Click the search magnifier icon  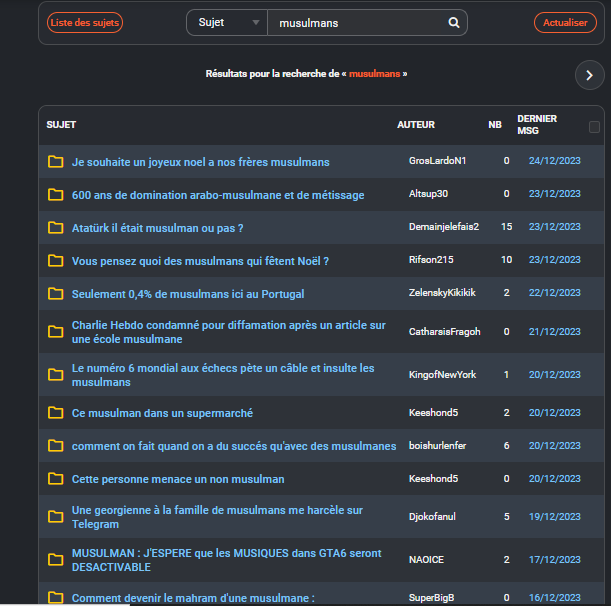pyautogui.click(x=453, y=22)
